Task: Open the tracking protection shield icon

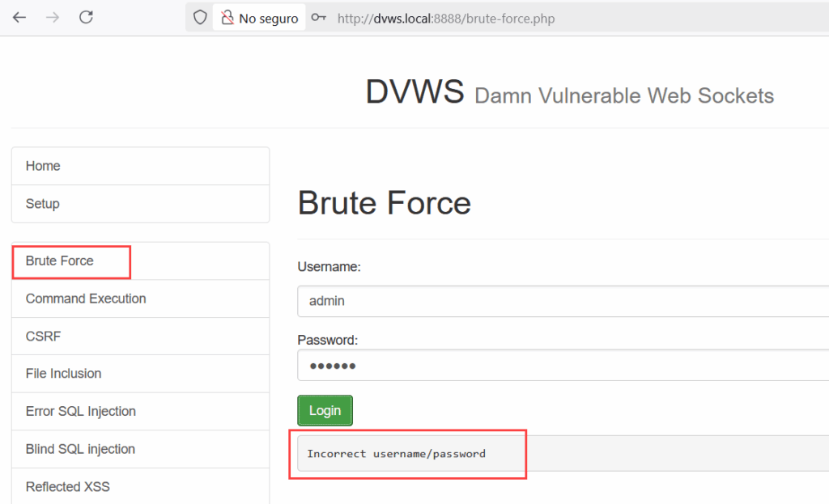Action: [200, 18]
